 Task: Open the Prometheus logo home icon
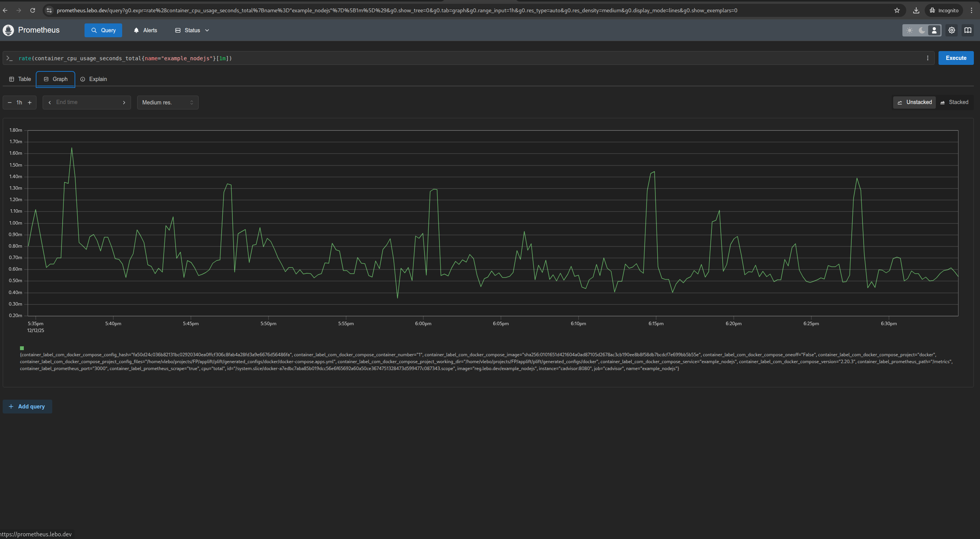point(8,30)
